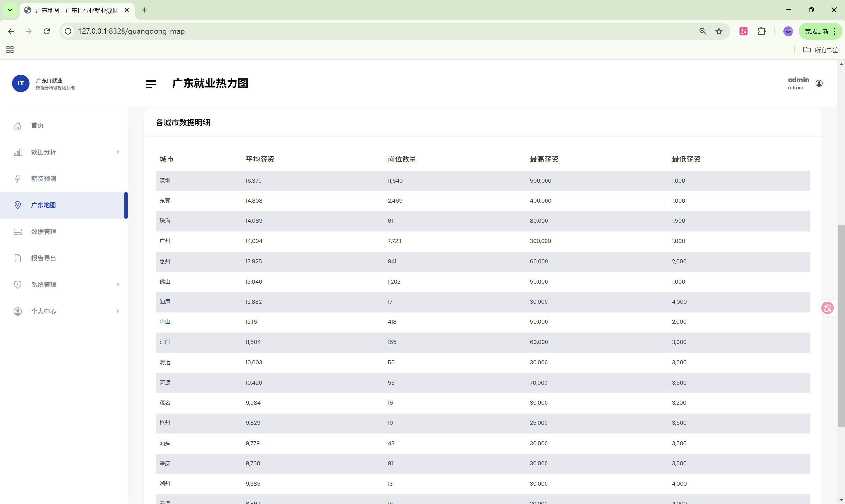
Task: Open 所有书签 bookmarks folder
Action: pyautogui.click(x=821, y=50)
